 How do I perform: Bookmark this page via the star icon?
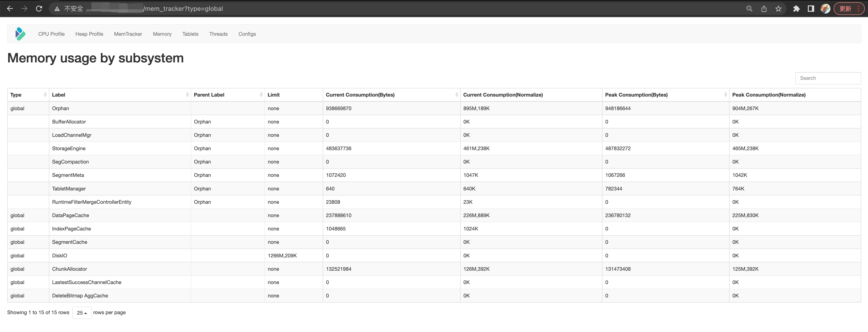[x=779, y=8]
